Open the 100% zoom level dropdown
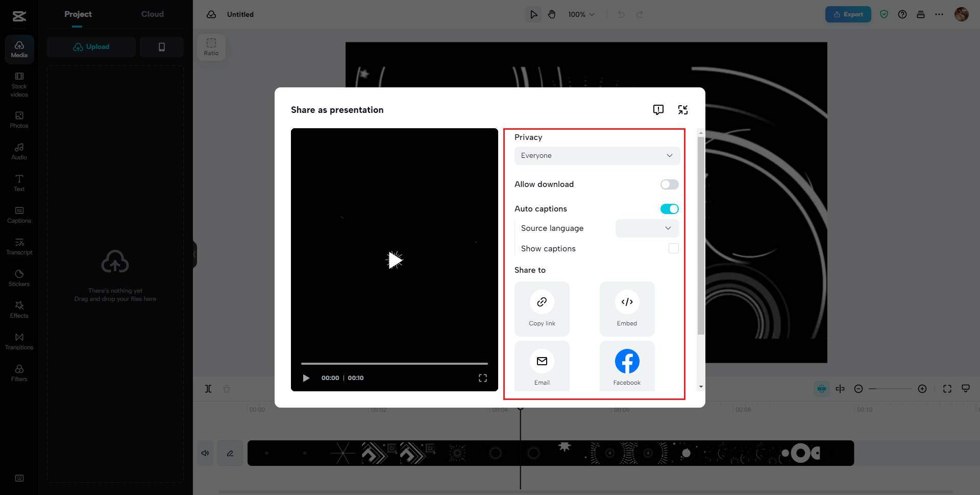The width and height of the screenshot is (980, 495). pos(581,14)
